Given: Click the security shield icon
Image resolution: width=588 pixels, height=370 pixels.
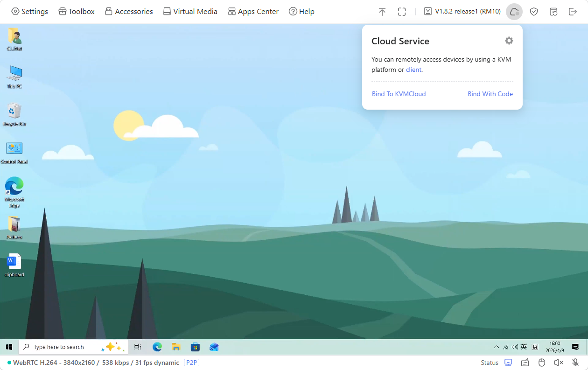Looking at the screenshot, I should tap(534, 12).
